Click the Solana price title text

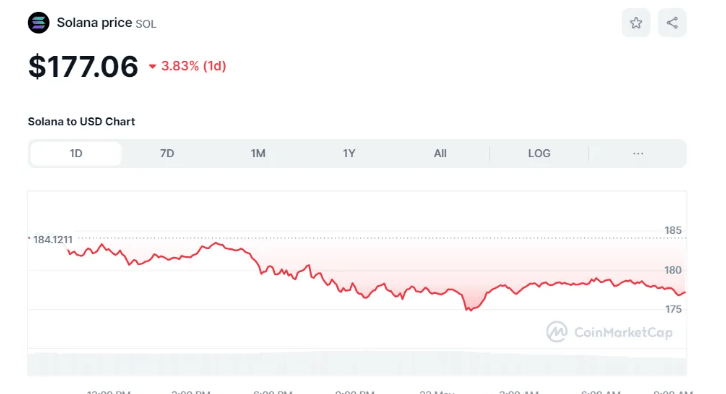[94, 23]
